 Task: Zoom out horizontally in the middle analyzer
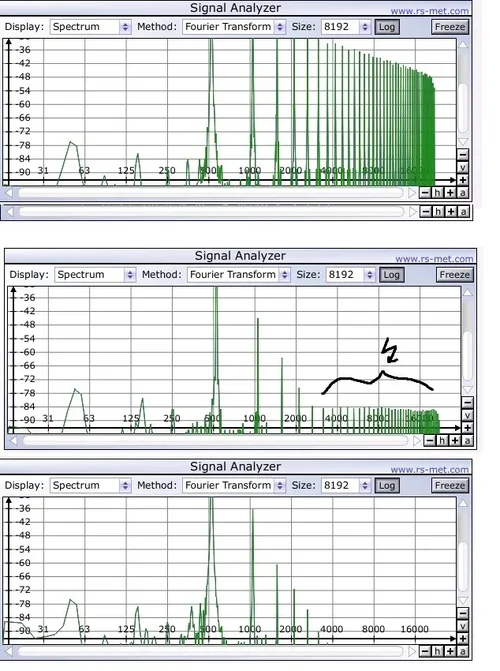(429, 440)
